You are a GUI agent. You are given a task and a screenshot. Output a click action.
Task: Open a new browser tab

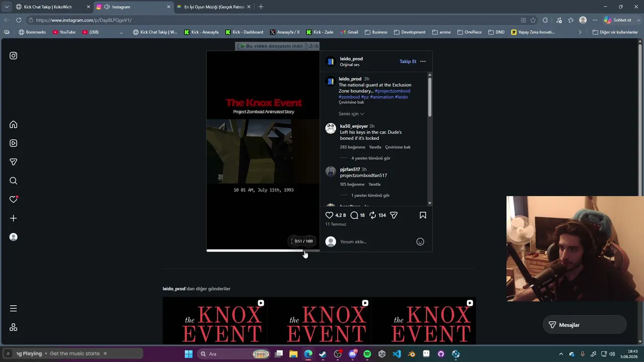pos(261,7)
